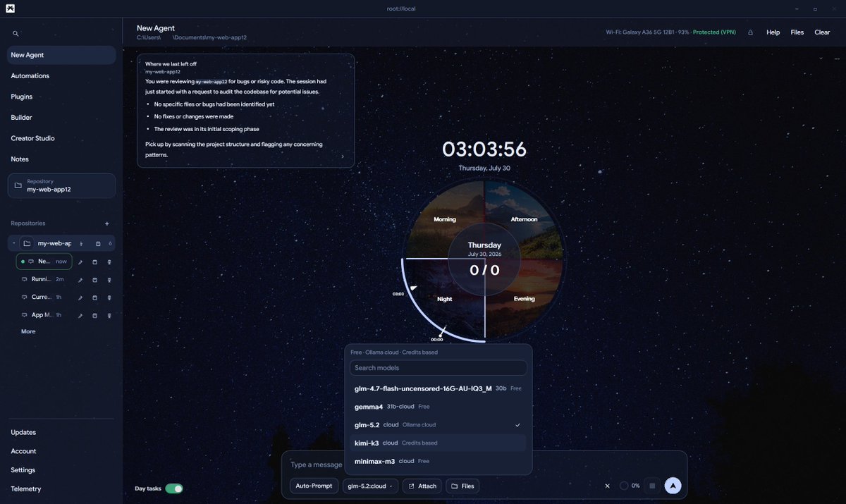Click the Attach button
The image size is (846, 504).
point(422,486)
